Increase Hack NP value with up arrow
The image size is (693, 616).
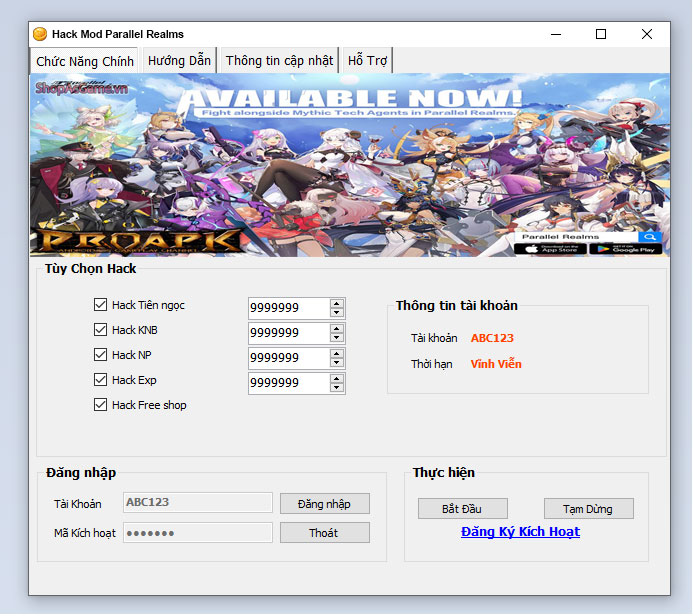pos(337,354)
